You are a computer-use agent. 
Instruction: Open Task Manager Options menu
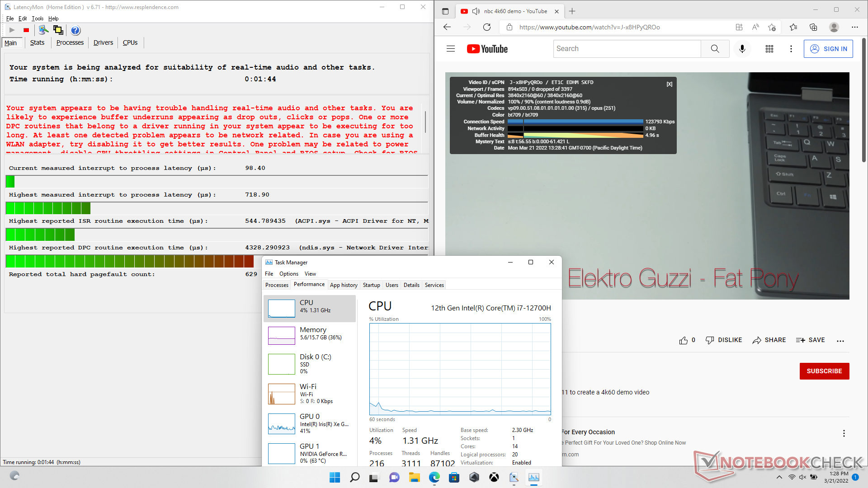[288, 274]
